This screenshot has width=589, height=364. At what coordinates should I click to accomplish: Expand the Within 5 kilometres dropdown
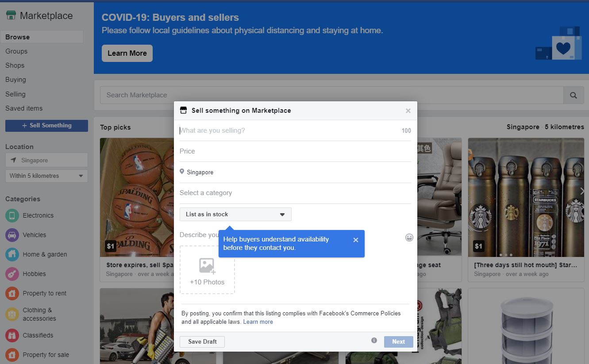coord(46,176)
